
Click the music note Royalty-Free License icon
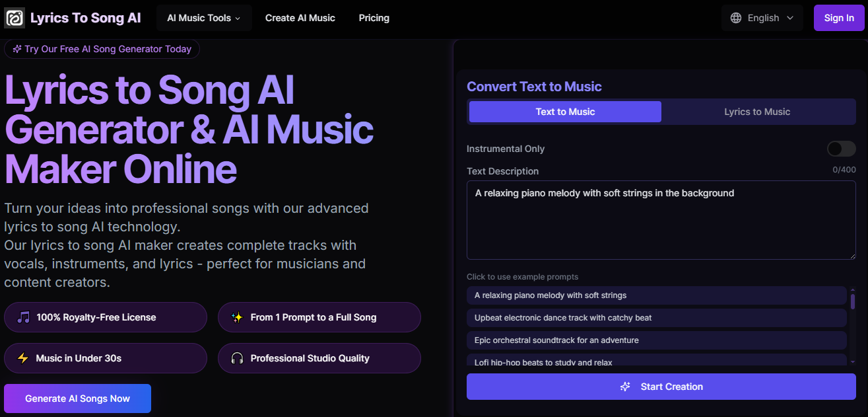[24, 317]
